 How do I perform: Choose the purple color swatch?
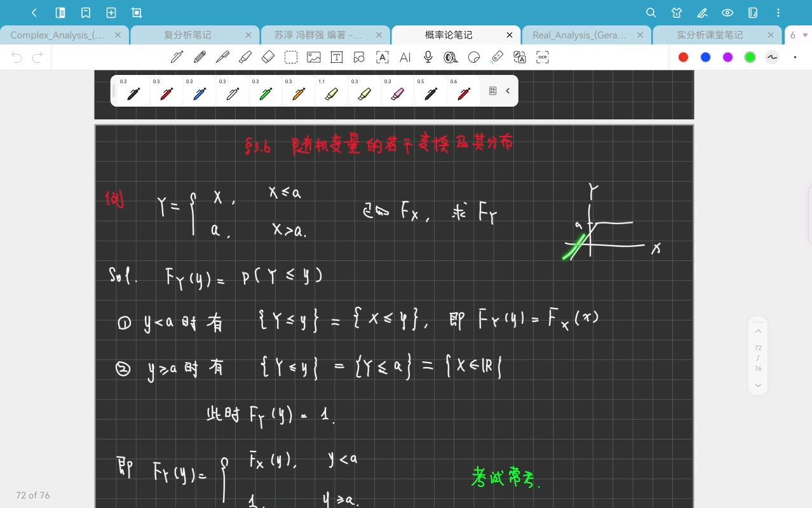pos(728,57)
